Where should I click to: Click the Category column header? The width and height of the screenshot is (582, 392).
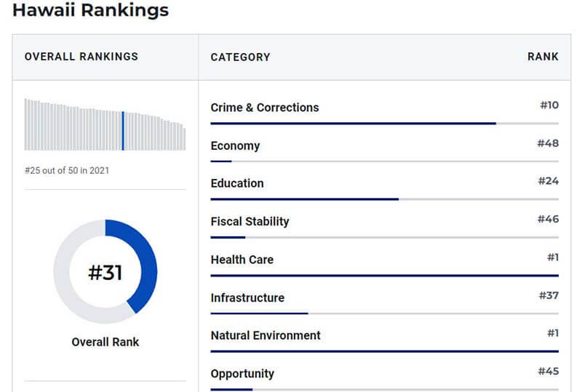[240, 57]
